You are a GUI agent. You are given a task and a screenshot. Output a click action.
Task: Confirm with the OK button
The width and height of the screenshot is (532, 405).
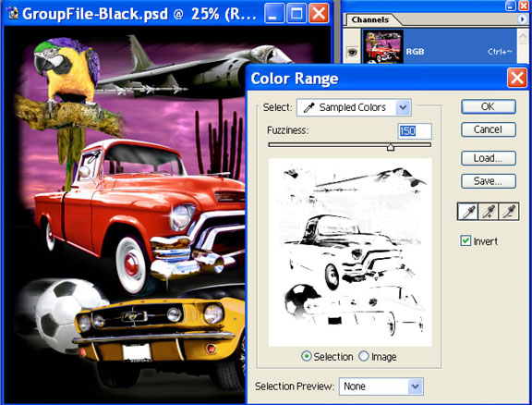point(489,106)
